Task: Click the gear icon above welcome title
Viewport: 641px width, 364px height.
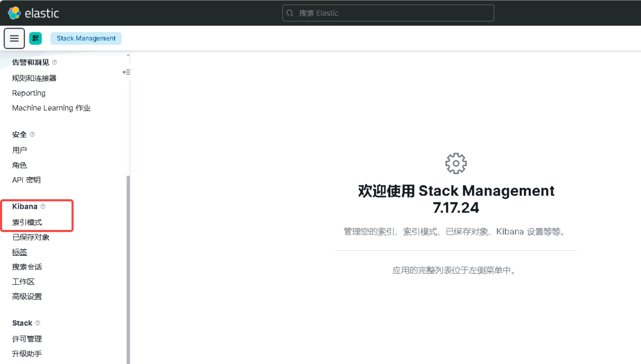Action: coord(456,163)
